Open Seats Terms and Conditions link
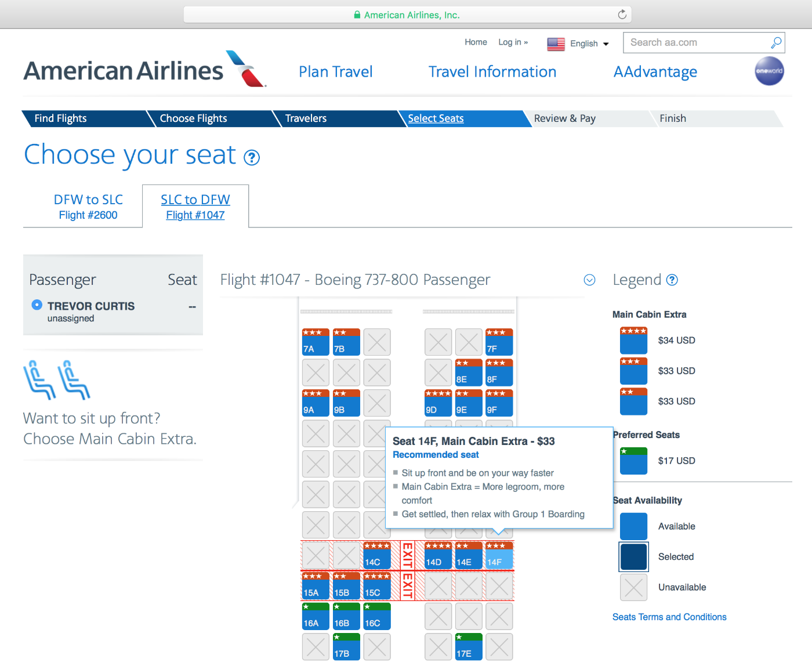The width and height of the screenshot is (812, 662). point(669,617)
